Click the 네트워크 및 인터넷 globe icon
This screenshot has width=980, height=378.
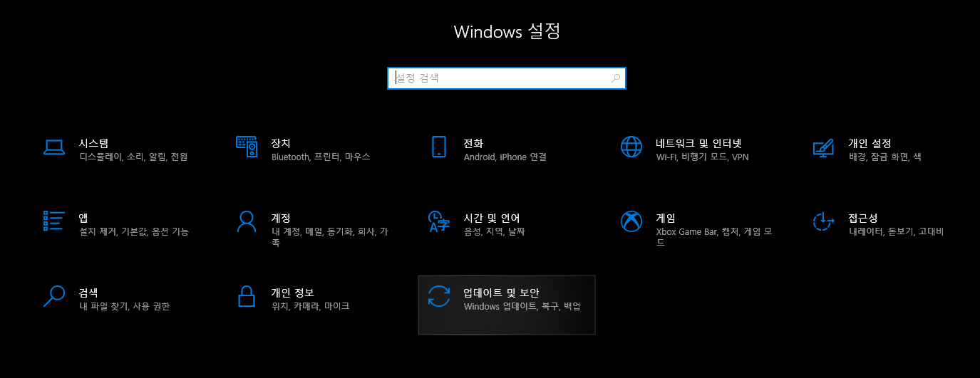631,147
